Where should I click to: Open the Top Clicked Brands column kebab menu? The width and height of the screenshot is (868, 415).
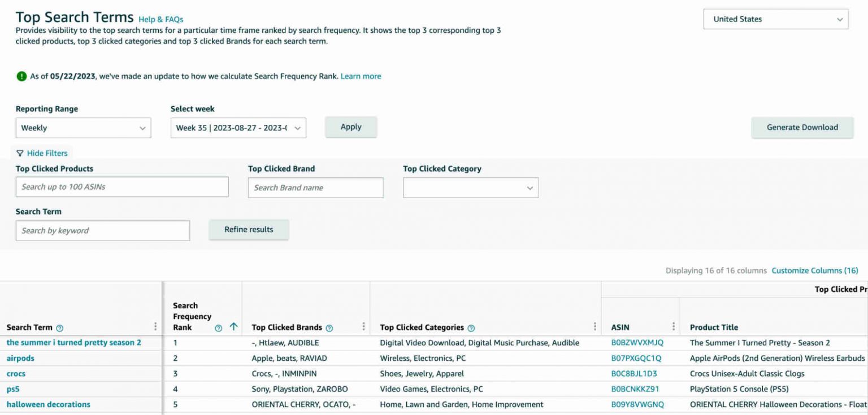click(363, 326)
